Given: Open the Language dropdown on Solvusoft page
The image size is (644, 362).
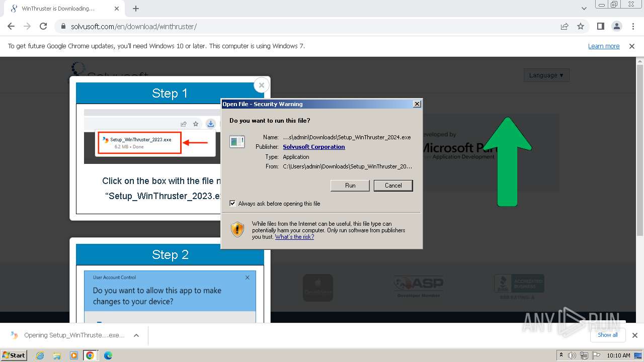Looking at the screenshot, I should coord(546,75).
